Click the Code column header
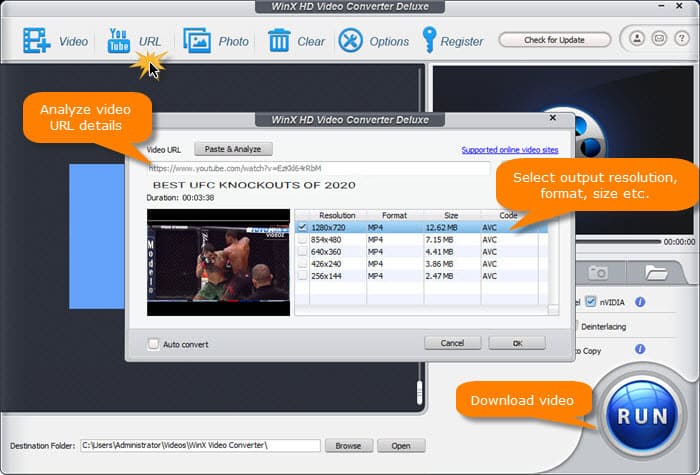Image resolution: width=700 pixels, height=475 pixels. (508, 215)
